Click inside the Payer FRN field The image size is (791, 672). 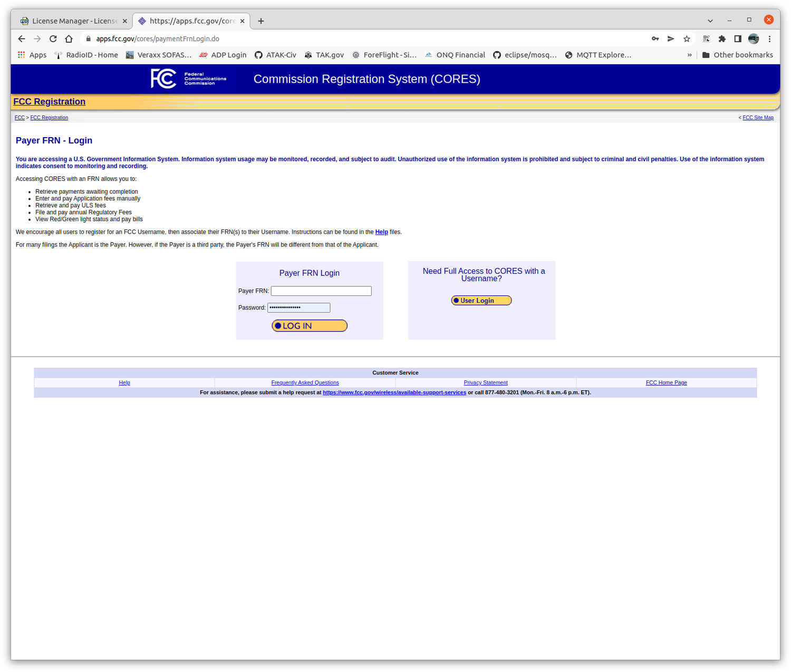[321, 291]
